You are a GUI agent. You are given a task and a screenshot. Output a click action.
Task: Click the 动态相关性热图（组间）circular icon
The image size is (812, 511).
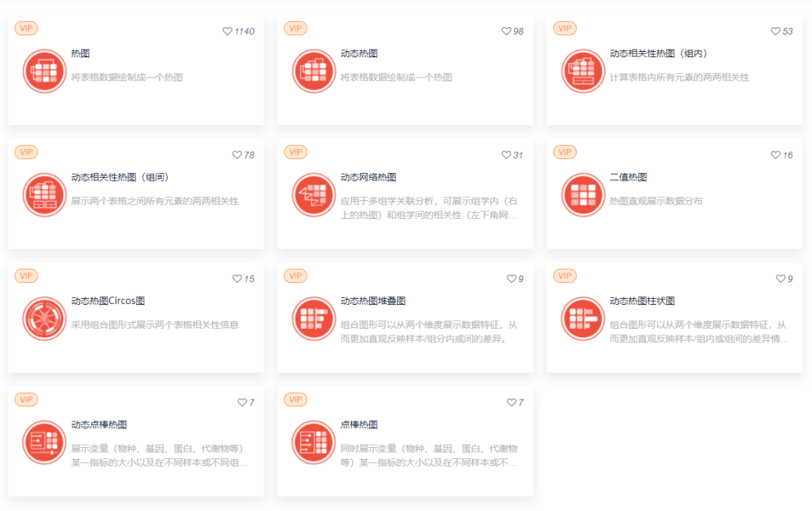(x=44, y=194)
